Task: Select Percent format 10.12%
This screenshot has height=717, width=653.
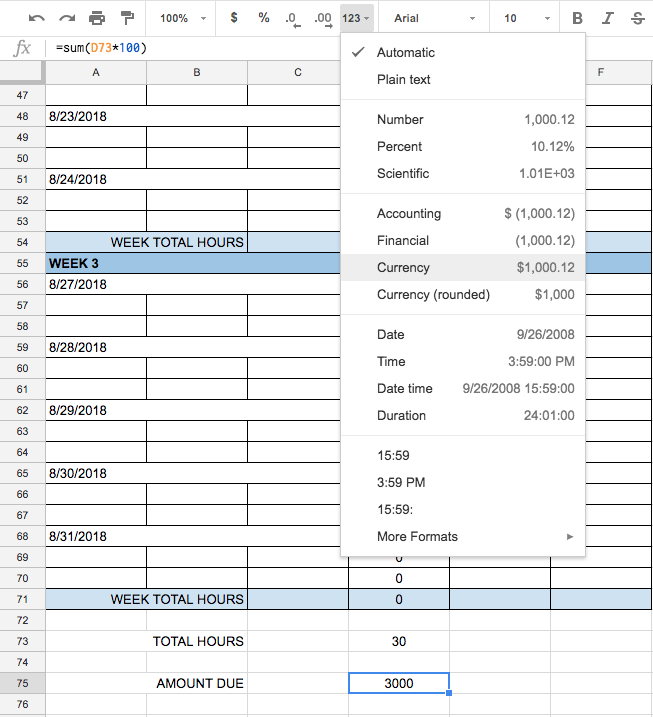Action: coord(463,146)
